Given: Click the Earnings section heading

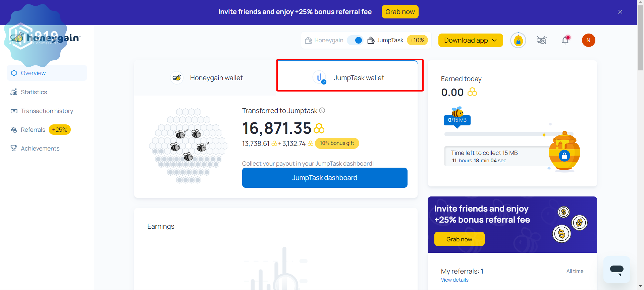Looking at the screenshot, I should tap(161, 226).
